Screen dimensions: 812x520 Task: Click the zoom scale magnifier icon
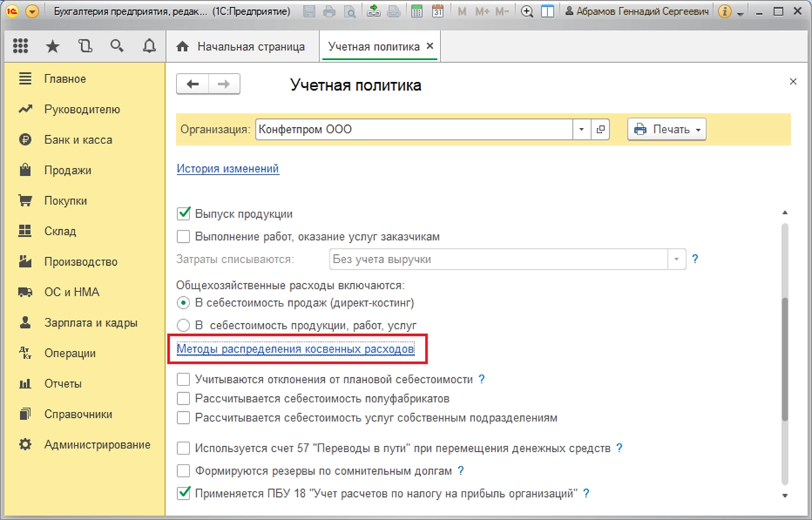point(528,11)
